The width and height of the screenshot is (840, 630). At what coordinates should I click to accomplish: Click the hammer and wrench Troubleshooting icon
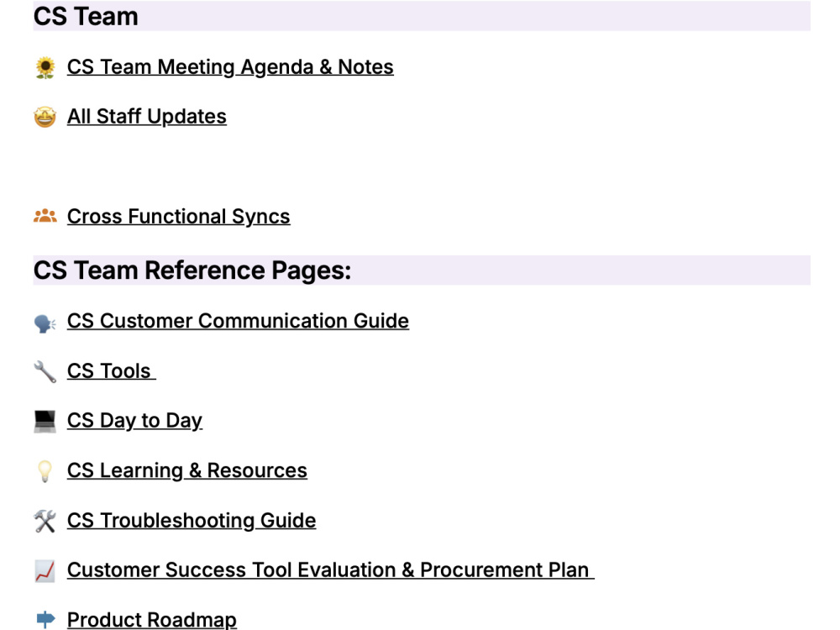click(x=45, y=521)
